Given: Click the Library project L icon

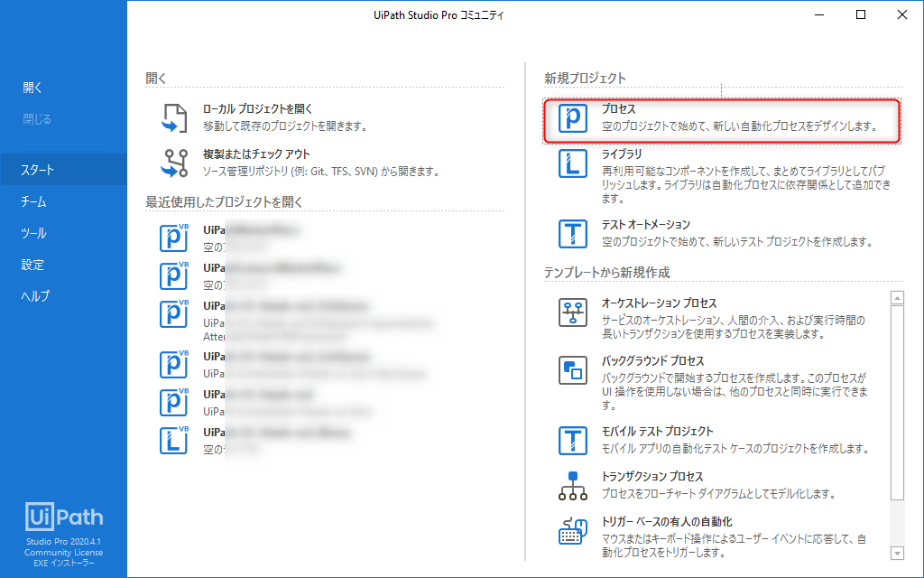Looking at the screenshot, I should point(573,163).
